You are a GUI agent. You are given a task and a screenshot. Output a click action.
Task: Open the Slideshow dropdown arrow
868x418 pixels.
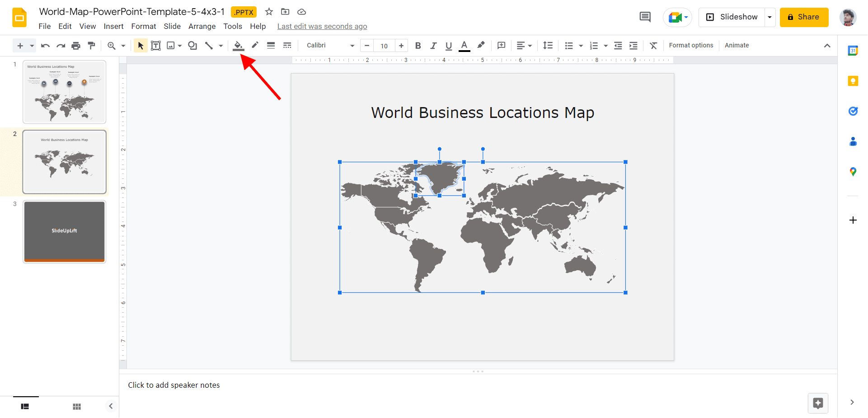770,17
